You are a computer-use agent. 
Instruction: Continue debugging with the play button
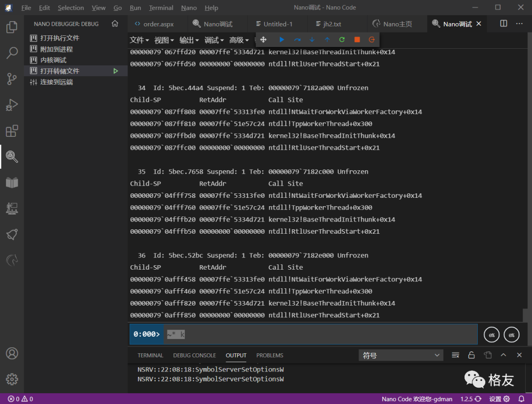click(282, 40)
